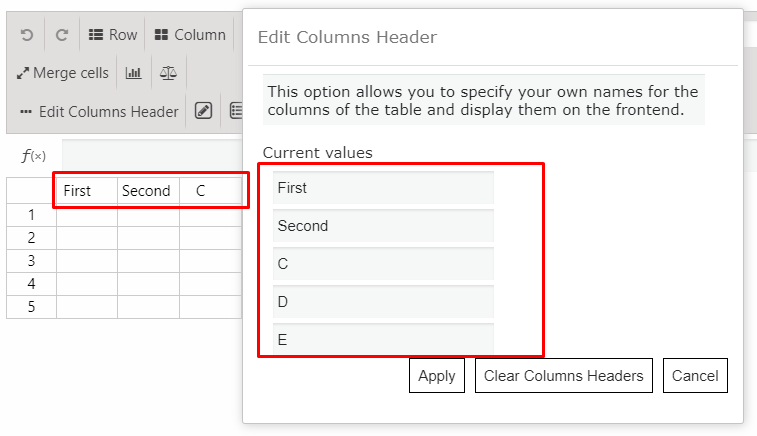Click the pencil edit icon
The image size is (757, 436).
pyautogui.click(x=203, y=111)
